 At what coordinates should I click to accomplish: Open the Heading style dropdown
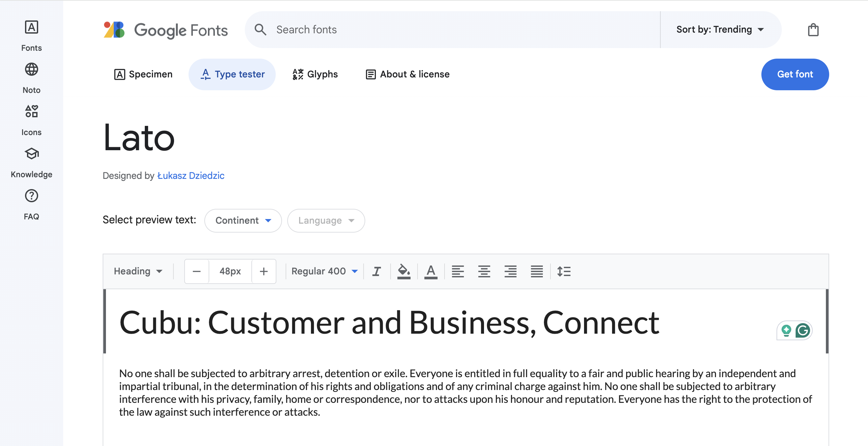click(138, 271)
